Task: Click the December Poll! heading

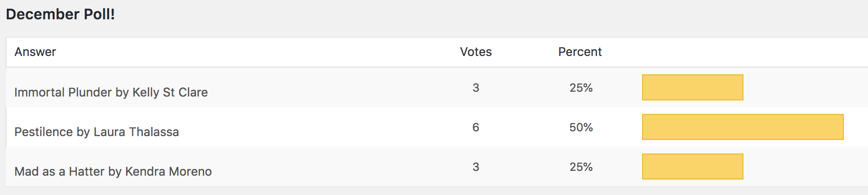Action: click(x=60, y=14)
